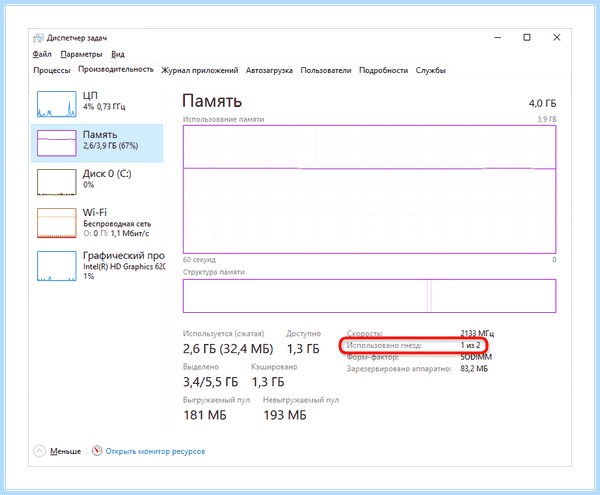Open the Файл menu
The width and height of the screenshot is (600, 495).
[x=42, y=54]
